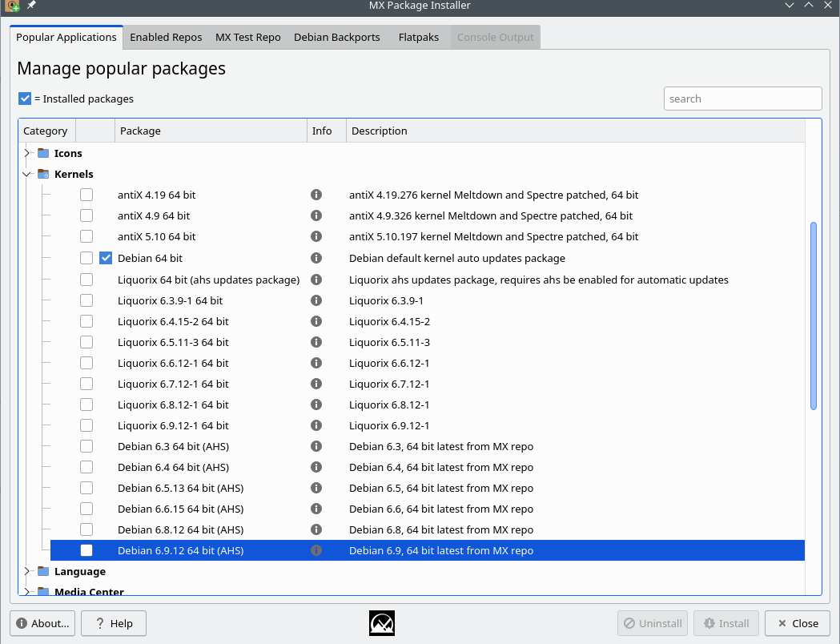Viewport: 840px width, 644px height.
Task: Open Help
Action: pyautogui.click(x=114, y=623)
